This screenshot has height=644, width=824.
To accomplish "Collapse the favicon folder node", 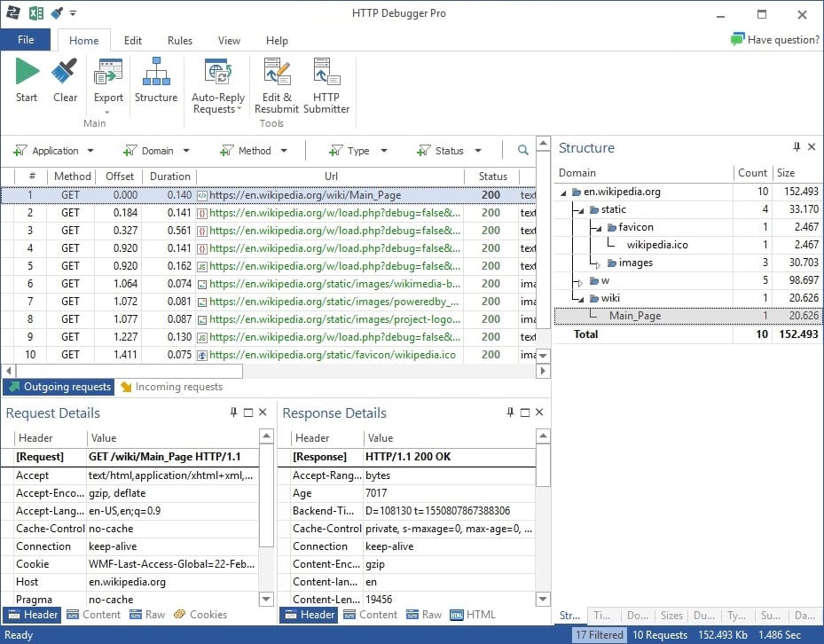I will pos(599,229).
